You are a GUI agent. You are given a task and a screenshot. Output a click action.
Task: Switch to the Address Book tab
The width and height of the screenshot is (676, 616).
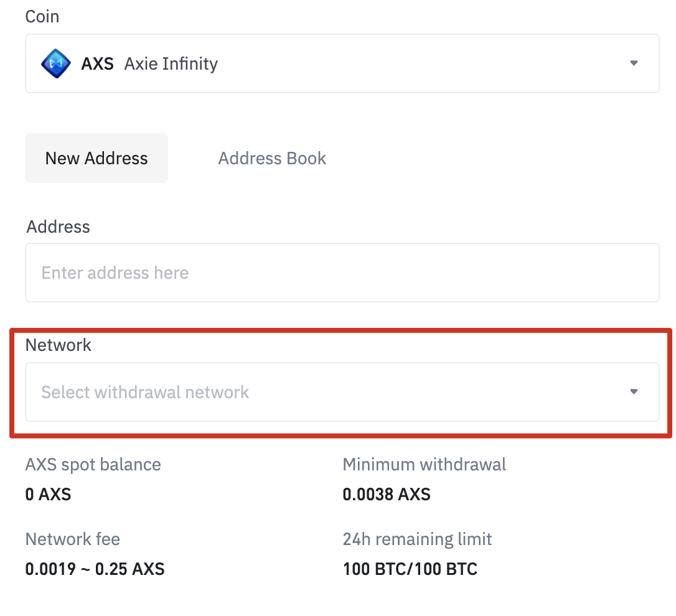pyautogui.click(x=272, y=158)
